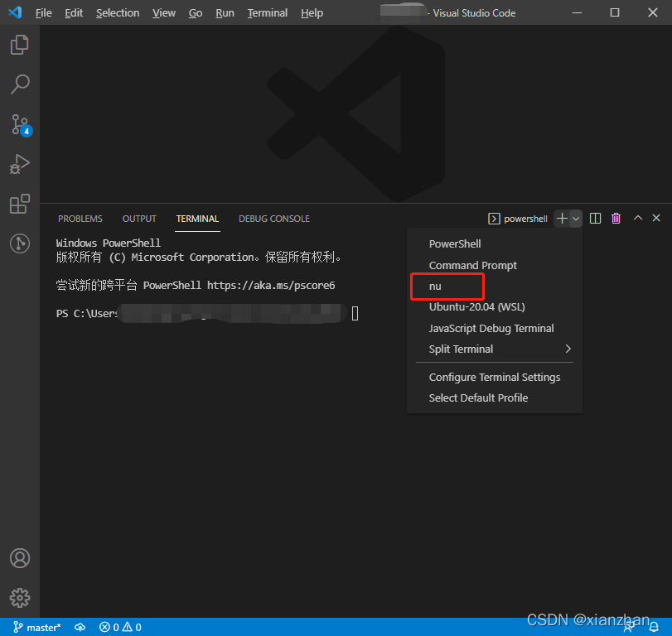Choose PowerShell from the profile menu
The height and width of the screenshot is (636, 672).
[494, 243]
